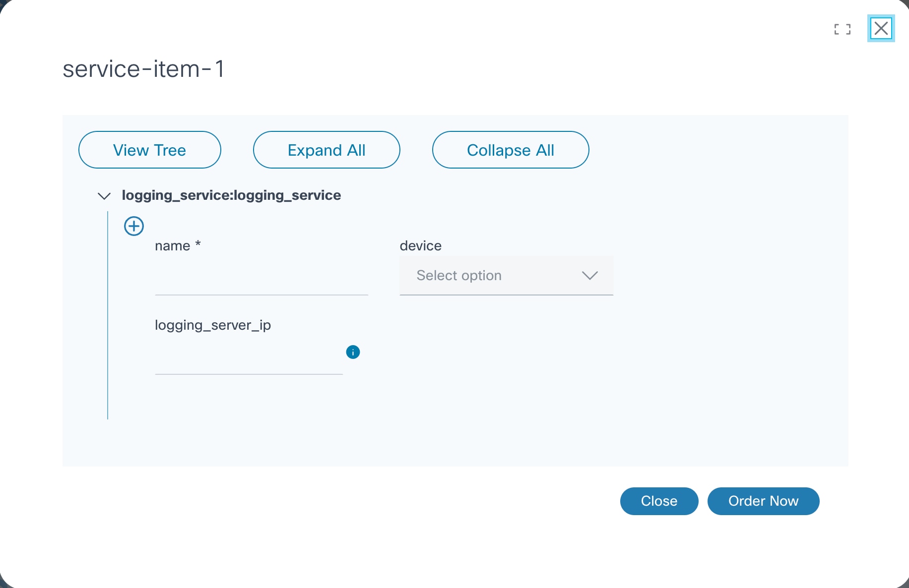909x588 pixels.
Task: Collapse All tree sections
Action: (x=510, y=150)
